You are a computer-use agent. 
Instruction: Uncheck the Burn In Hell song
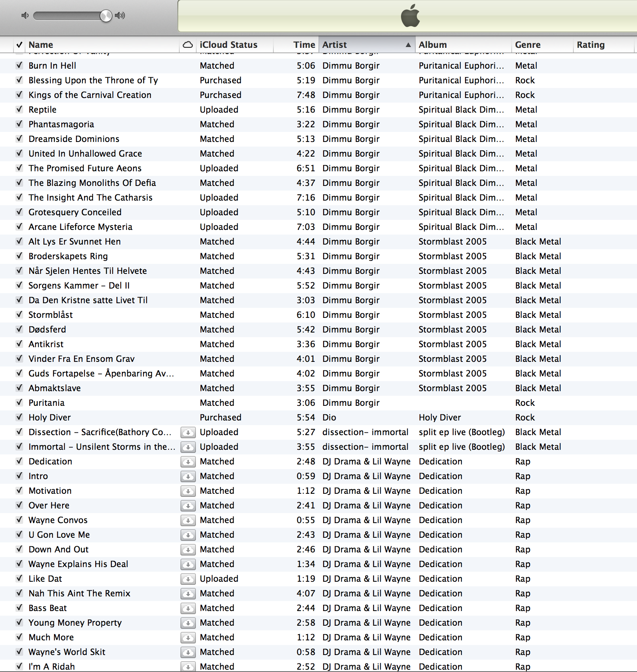tap(19, 65)
